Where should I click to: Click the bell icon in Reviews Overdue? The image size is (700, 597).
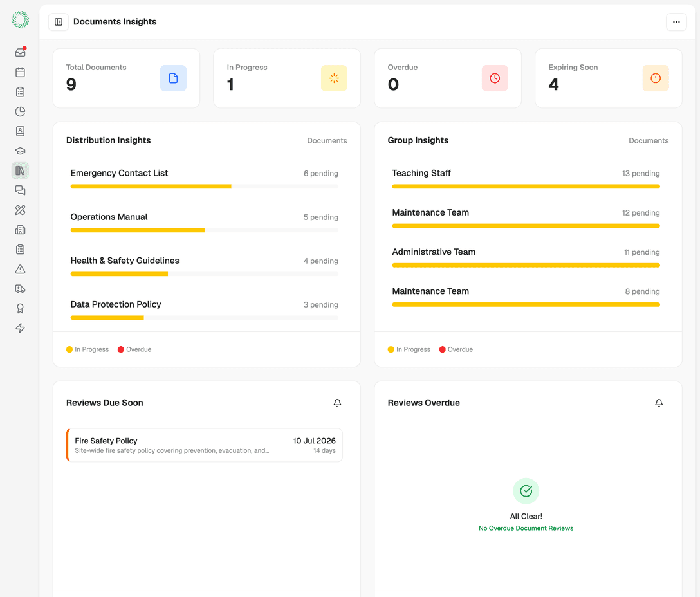tap(659, 403)
